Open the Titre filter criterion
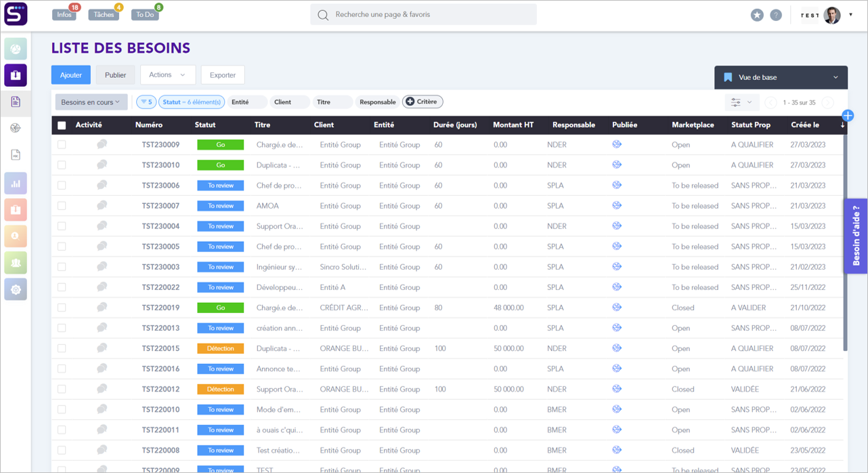This screenshot has width=868, height=473. tap(332, 102)
